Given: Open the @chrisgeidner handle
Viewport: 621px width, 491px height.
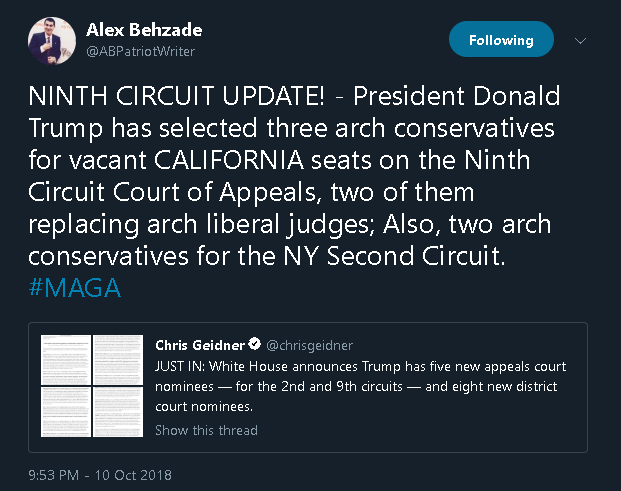Looking at the screenshot, I should (x=310, y=345).
